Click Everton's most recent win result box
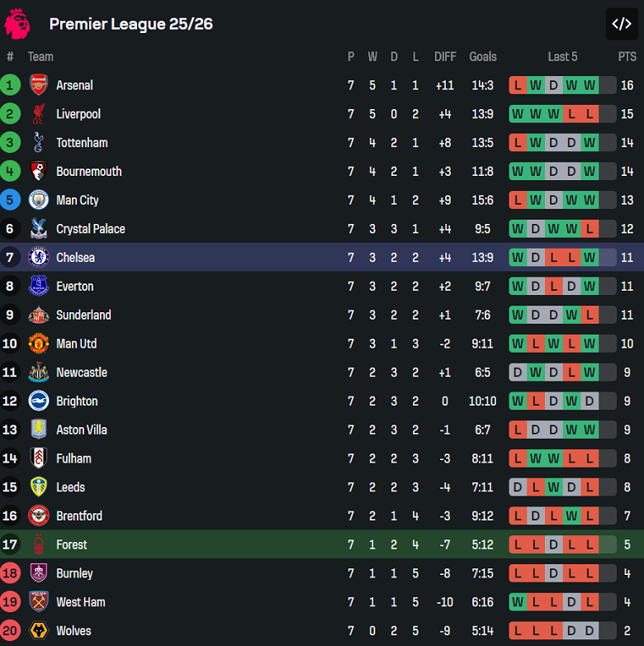The width and height of the screenshot is (644, 646). click(x=589, y=287)
